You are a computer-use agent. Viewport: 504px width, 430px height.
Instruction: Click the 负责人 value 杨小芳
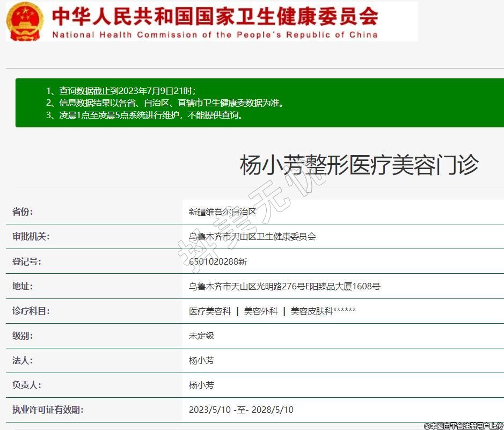coord(201,385)
